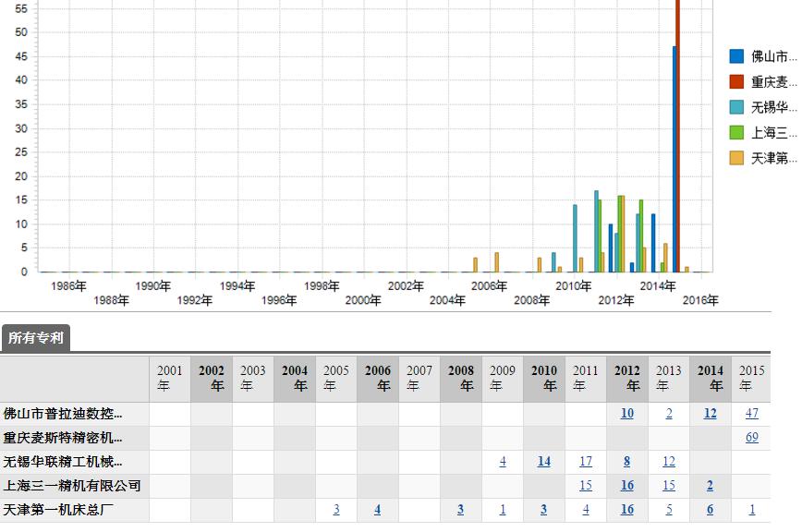Image resolution: width=802 pixels, height=532 pixels.
Task: Select the 无锡华联精工机械 row label
Action: [x=63, y=462]
